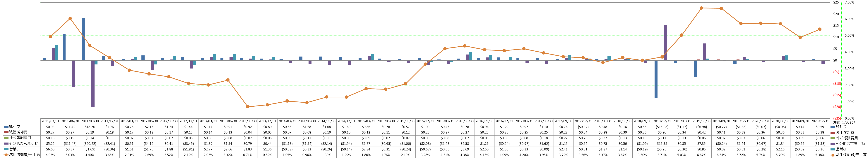Select the orange line marker at 2013/09/30
The height and width of the screenshot is (158, 868).
[248, 107]
